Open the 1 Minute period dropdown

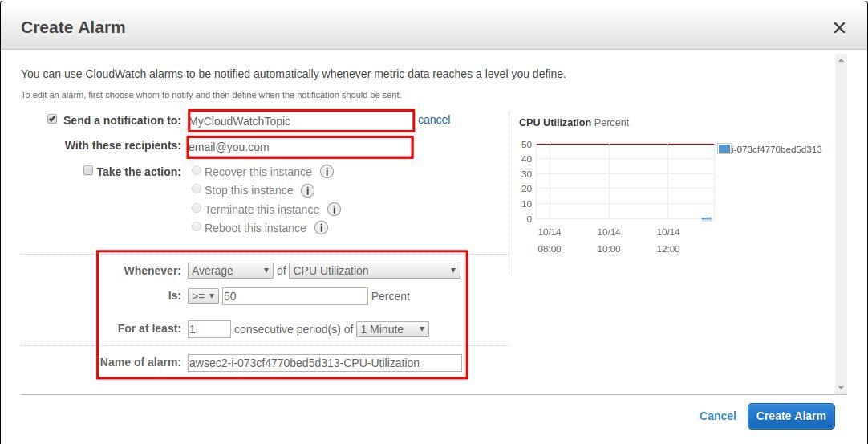point(392,329)
